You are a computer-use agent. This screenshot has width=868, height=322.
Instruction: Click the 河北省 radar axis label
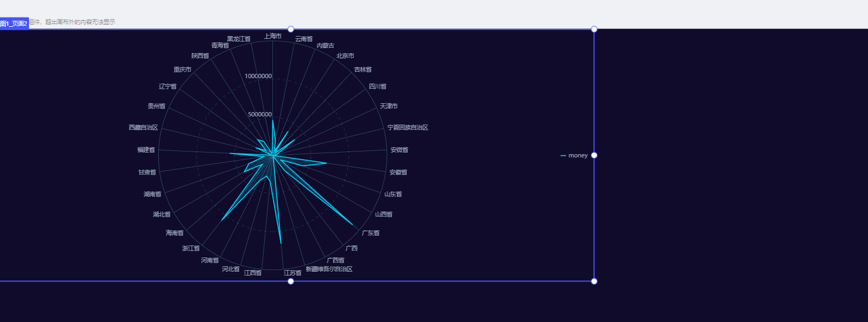(x=231, y=269)
